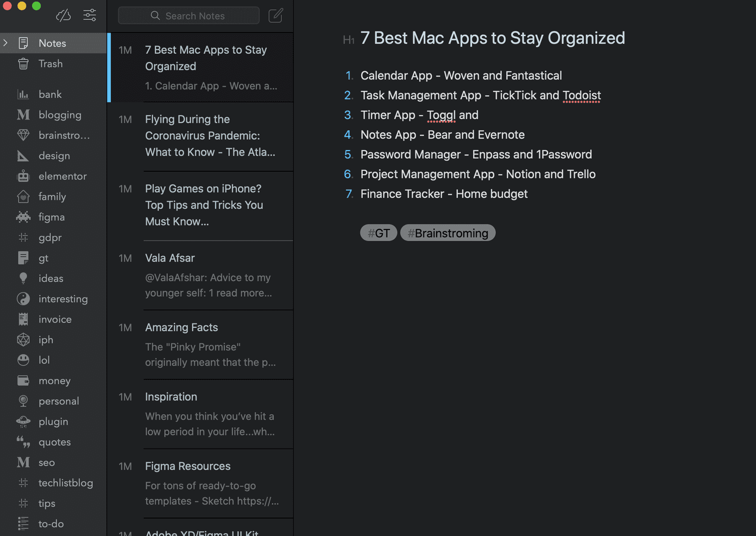Open the 'Inspiration' note
The width and height of the screenshot is (756, 536).
click(x=201, y=414)
